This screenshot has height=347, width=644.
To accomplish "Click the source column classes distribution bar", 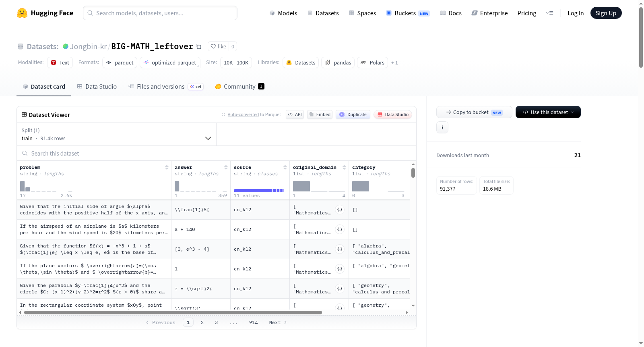I will coord(259,191).
